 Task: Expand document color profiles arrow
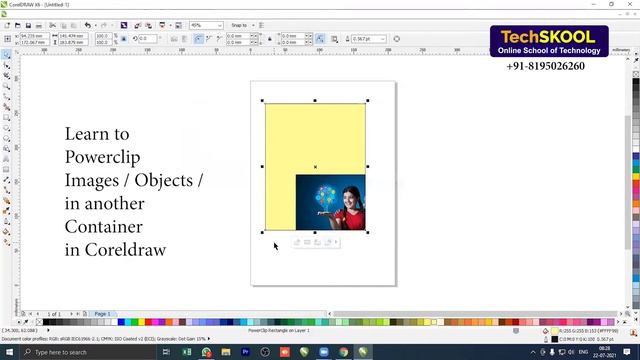[x=209, y=339]
